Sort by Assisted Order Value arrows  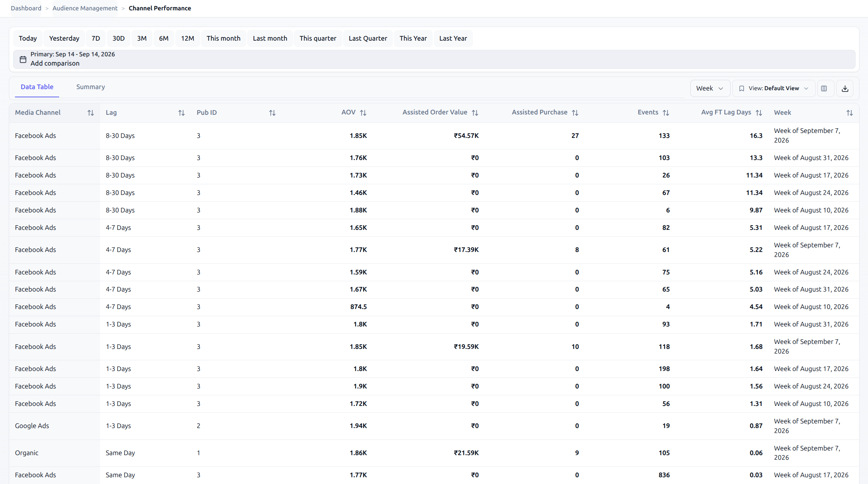475,113
